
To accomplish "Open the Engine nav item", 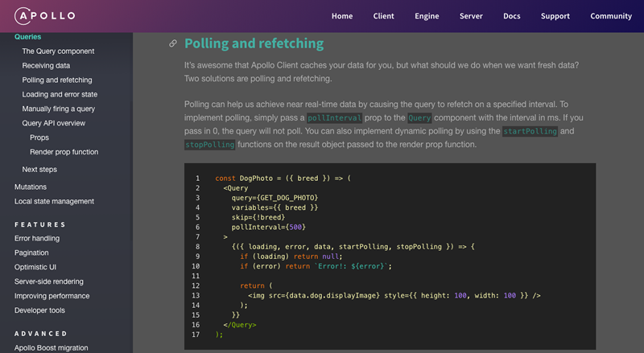I will tap(427, 16).
